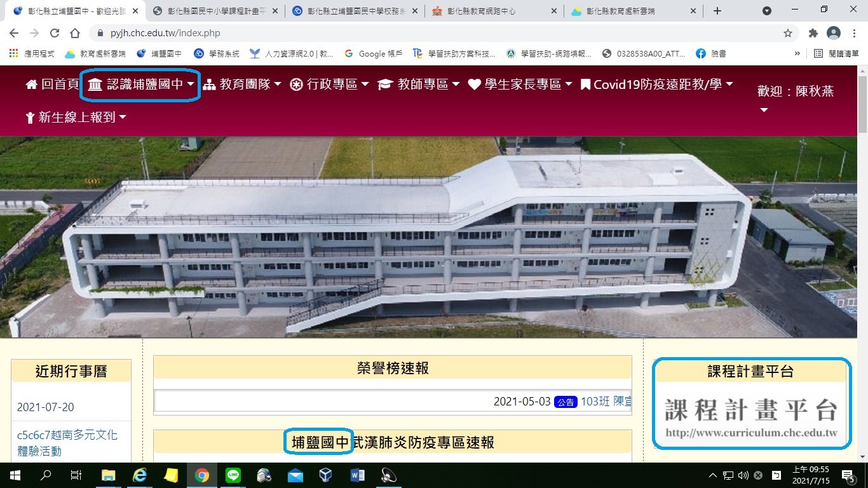Image resolution: width=868 pixels, height=488 pixels.
Task: Open the Chrome profile avatar
Action: tap(834, 33)
